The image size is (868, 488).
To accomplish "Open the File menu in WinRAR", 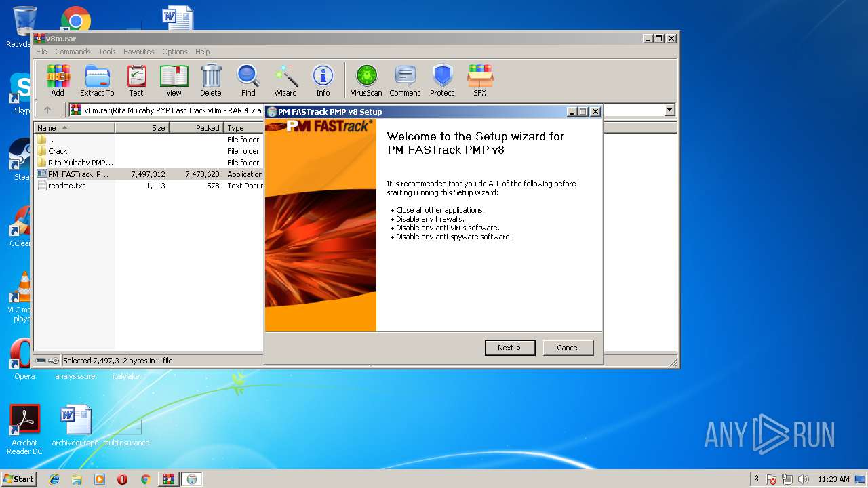I will pos(41,52).
